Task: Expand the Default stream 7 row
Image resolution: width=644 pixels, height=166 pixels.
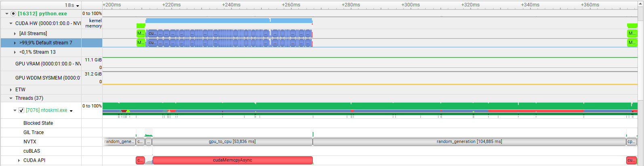Action: [x=15, y=43]
